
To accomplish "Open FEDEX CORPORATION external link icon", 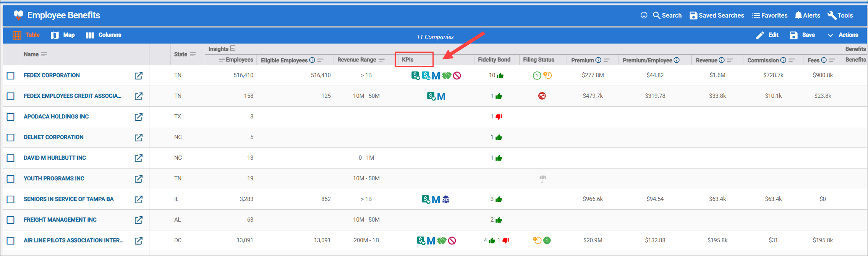I will pos(139,76).
